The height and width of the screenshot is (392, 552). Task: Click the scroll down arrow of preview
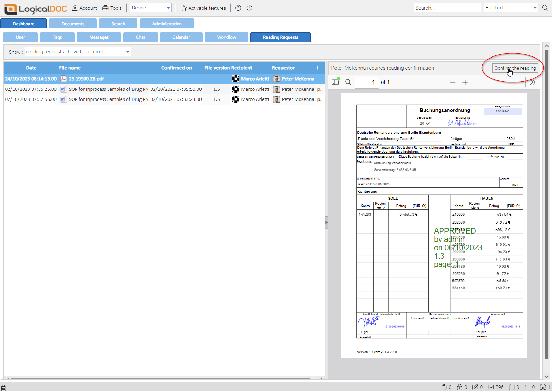(546, 377)
